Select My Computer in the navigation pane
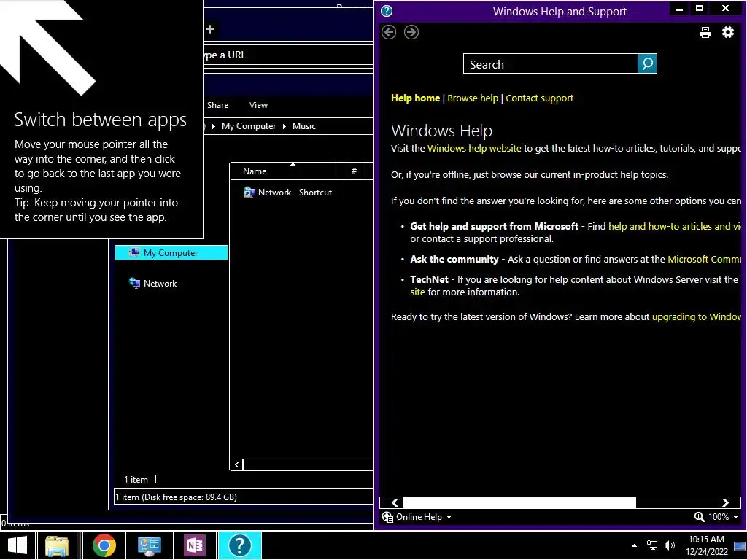The image size is (747, 560). tap(171, 253)
